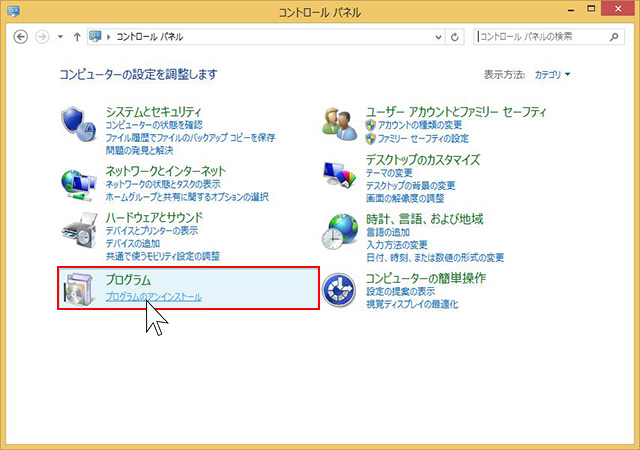
Task: Open 言語の追加 link
Action: (x=388, y=232)
